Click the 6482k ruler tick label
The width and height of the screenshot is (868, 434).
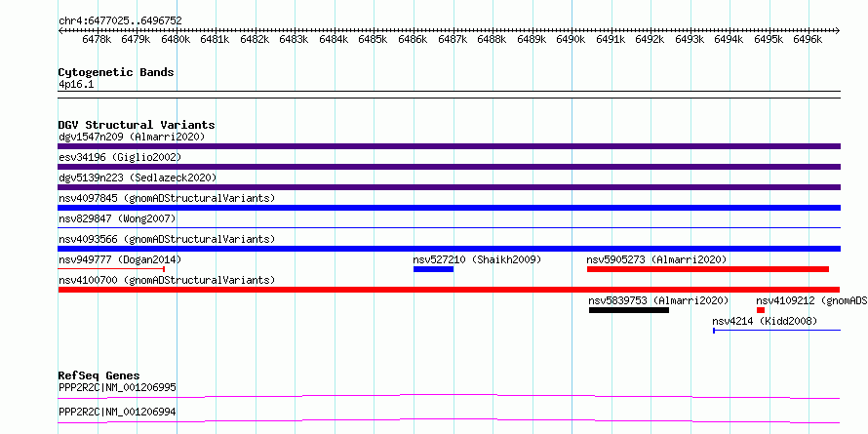[255, 40]
